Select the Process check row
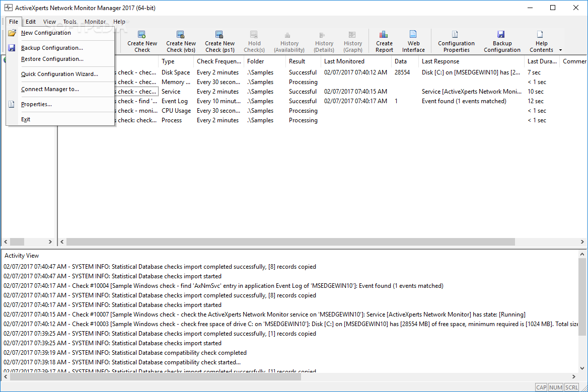This screenshot has height=392, width=588. pyautogui.click(x=350, y=120)
